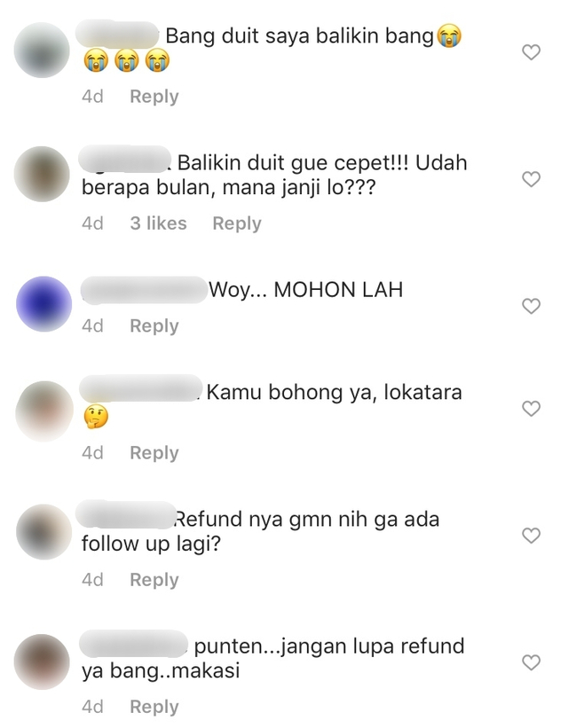
Task: Reply to 'Balikin duit gue cepet' comment
Action: click(x=237, y=223)
